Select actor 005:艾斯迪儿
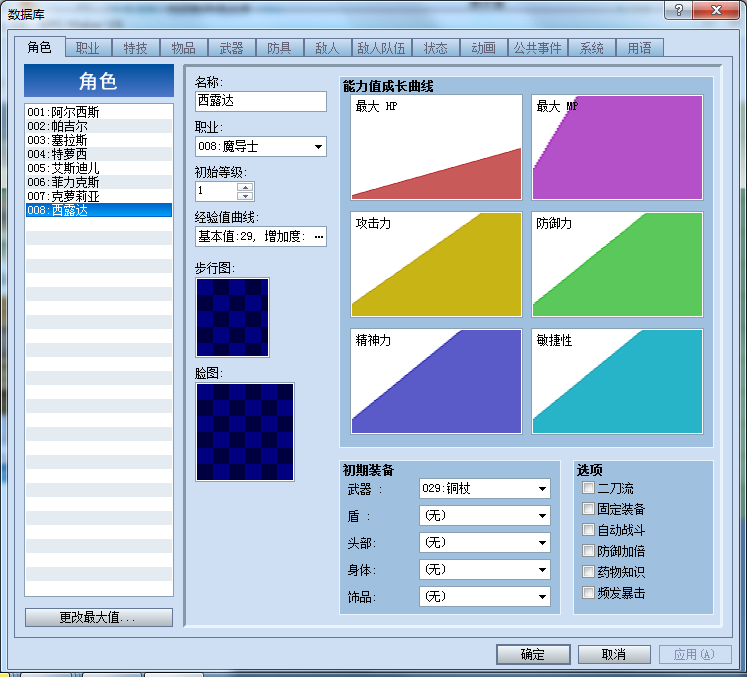Viewport: 747px width, 677px height. pyautogui.click(x=99, y=168)
